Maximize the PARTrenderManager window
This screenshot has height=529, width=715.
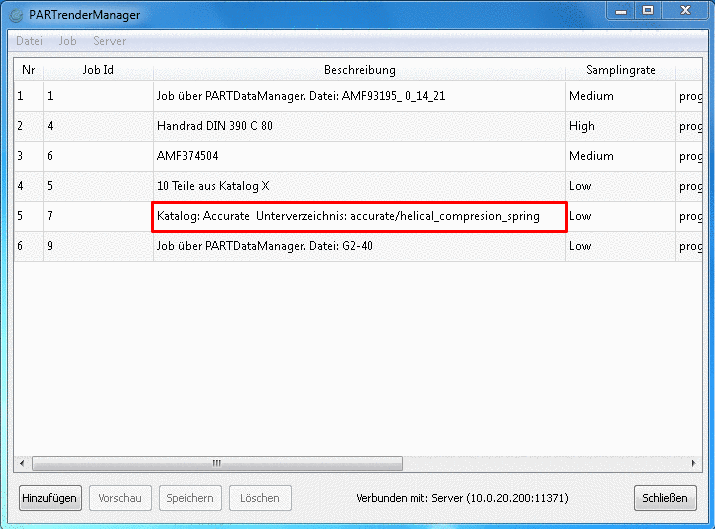click(648, 11)
